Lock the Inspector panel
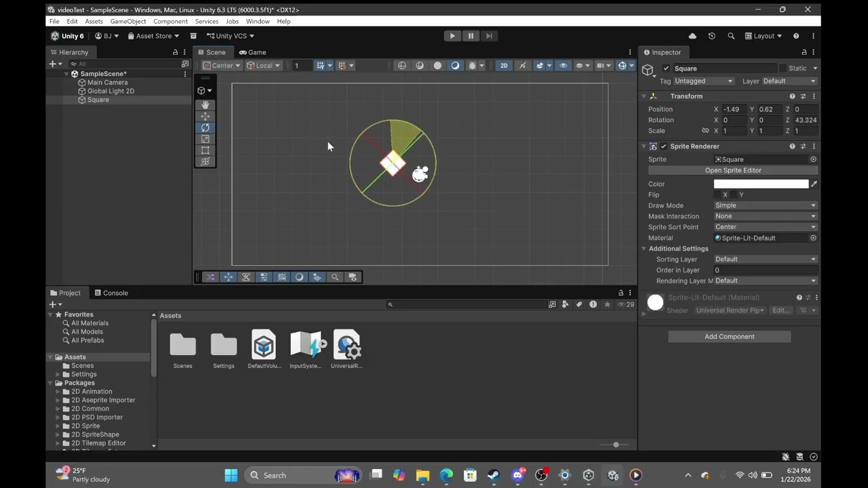 (x=804, y=52)
